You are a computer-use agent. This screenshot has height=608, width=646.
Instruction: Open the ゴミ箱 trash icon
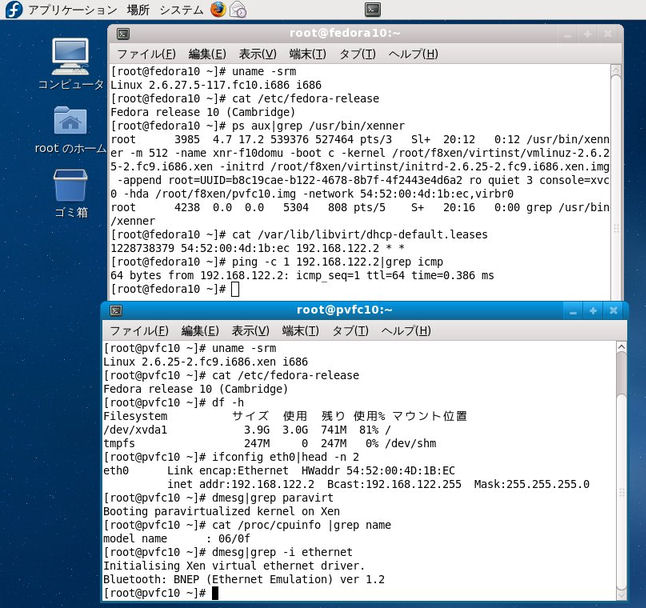pyautogui.click(x=70, y=194)
